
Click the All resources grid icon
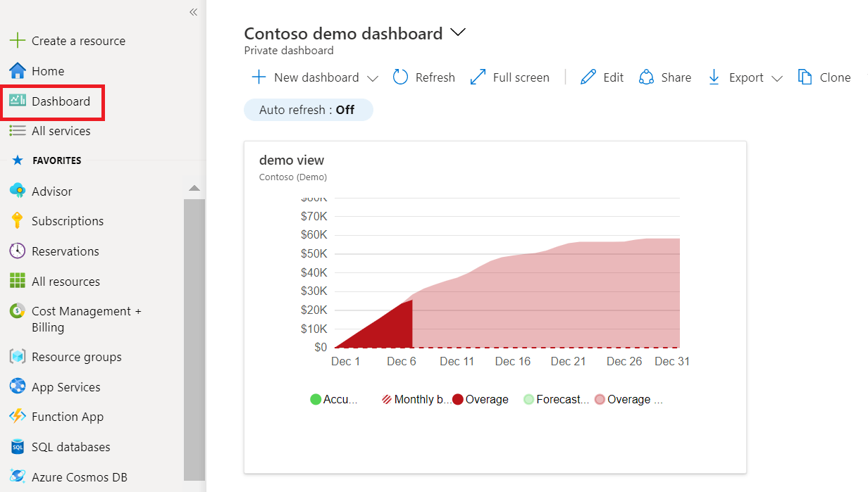[18, 282]
